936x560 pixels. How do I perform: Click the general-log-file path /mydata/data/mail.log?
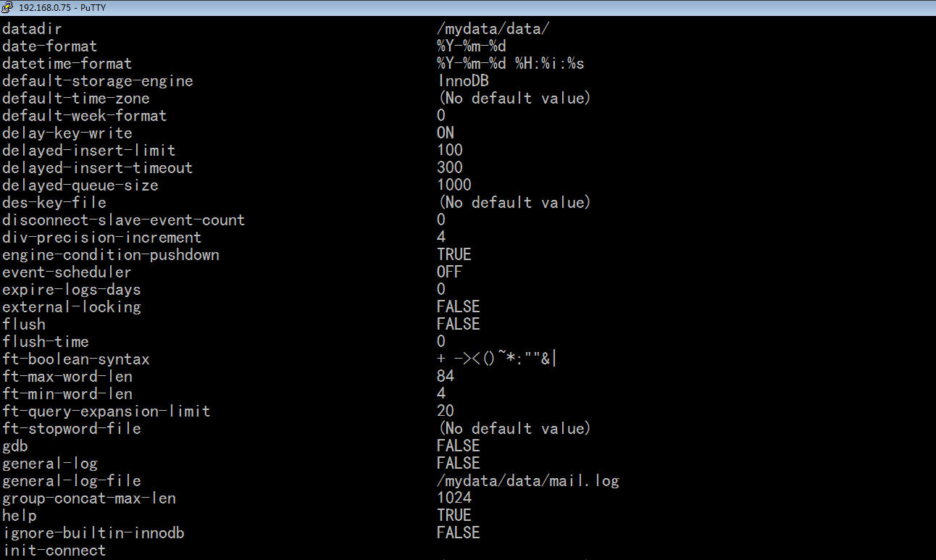click(x=528, y=481)
